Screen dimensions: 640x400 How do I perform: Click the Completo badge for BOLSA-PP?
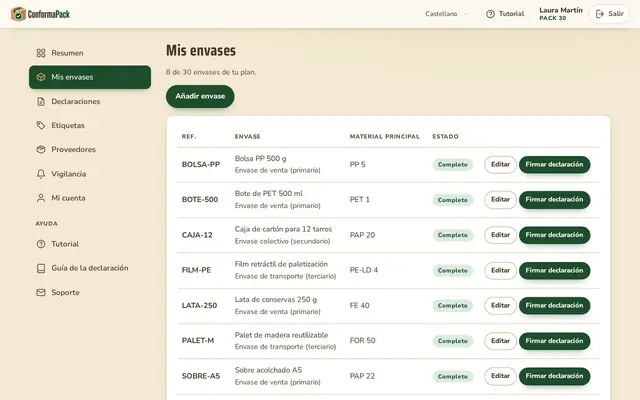click(452, 164)
